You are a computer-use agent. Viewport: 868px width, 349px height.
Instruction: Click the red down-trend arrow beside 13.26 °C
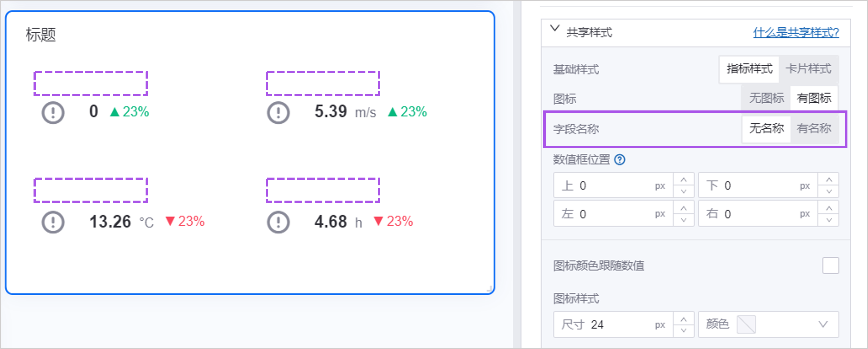170,221
